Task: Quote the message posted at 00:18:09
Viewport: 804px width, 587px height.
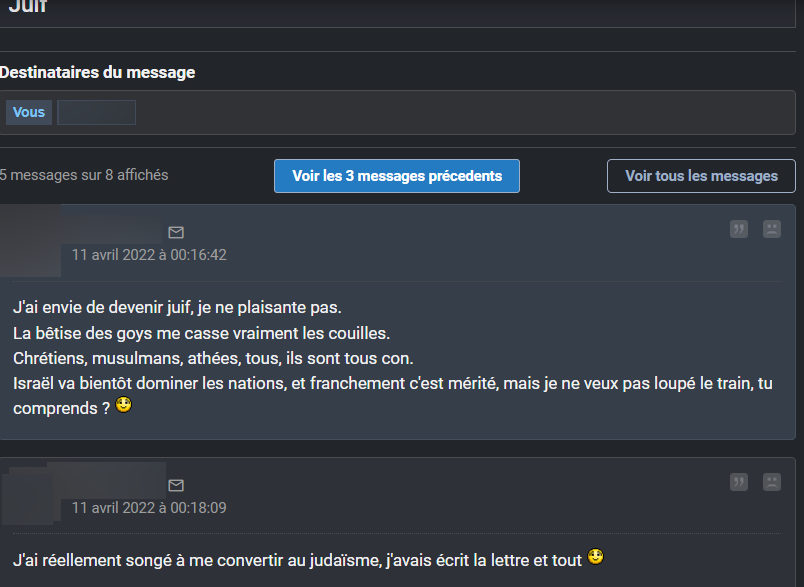Action: [x=739, y=482]
